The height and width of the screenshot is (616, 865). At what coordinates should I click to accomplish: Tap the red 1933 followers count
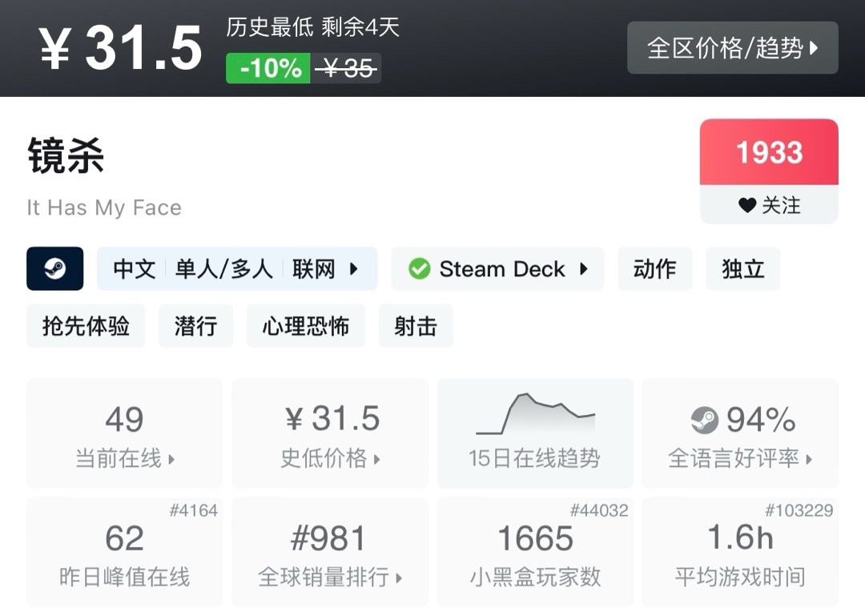(x=769, y=152)
